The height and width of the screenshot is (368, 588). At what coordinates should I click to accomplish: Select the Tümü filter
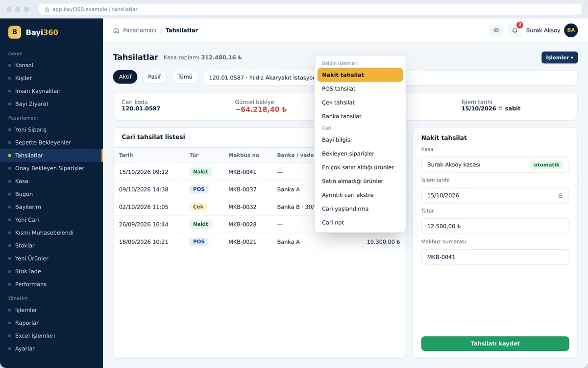(185, 77)
